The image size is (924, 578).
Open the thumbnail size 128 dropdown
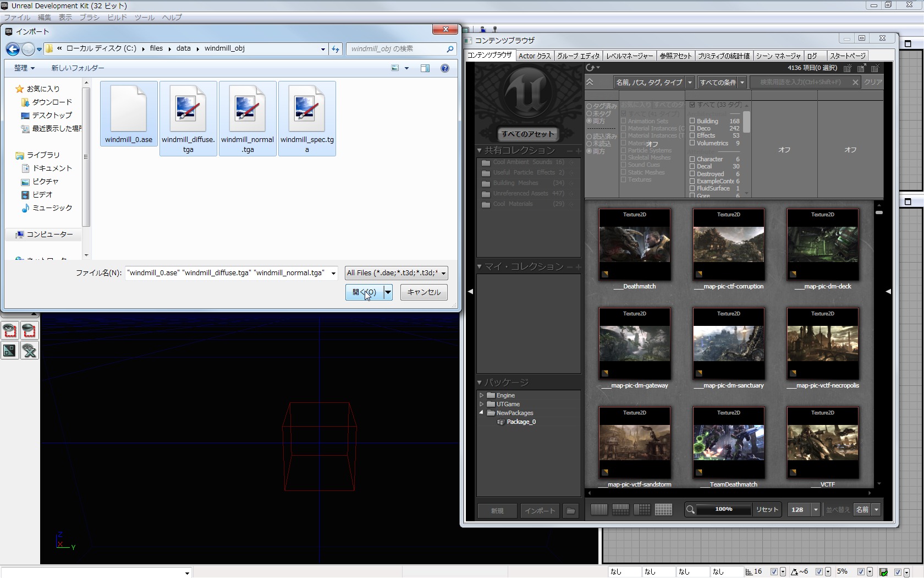pyautogui.click(x=816, y=510)
